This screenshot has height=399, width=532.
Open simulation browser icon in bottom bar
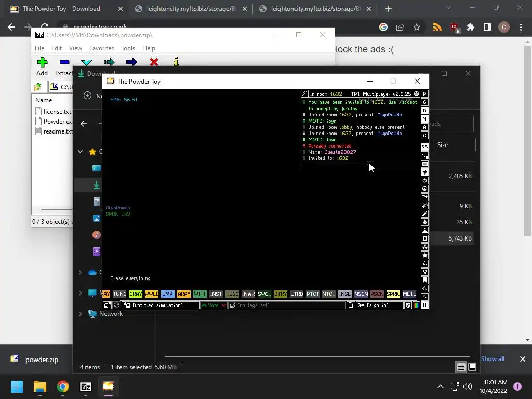(107, 305)
